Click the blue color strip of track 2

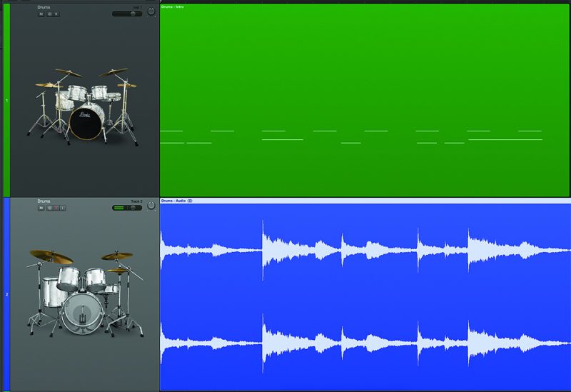6,293
